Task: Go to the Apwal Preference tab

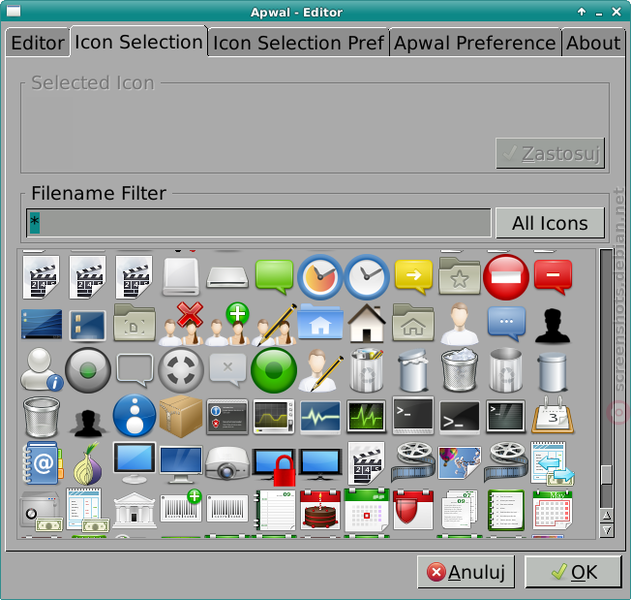Action: (x=475, y=42)
